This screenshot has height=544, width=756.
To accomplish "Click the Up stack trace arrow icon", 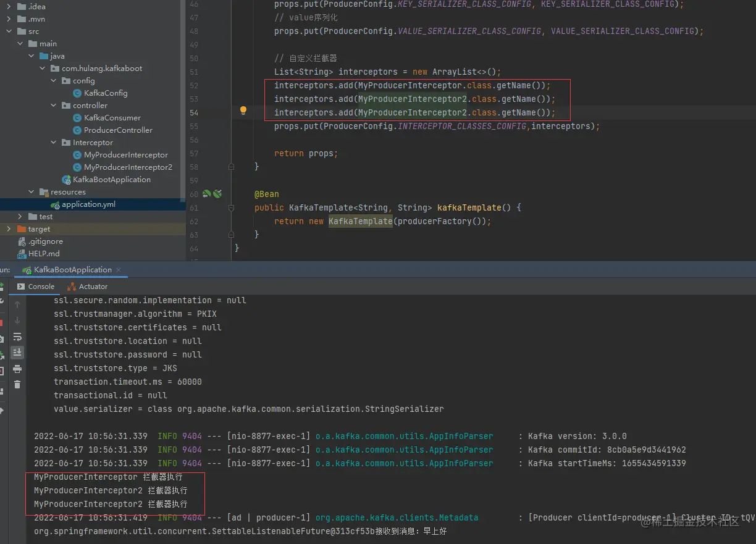I will pos(17,304).
